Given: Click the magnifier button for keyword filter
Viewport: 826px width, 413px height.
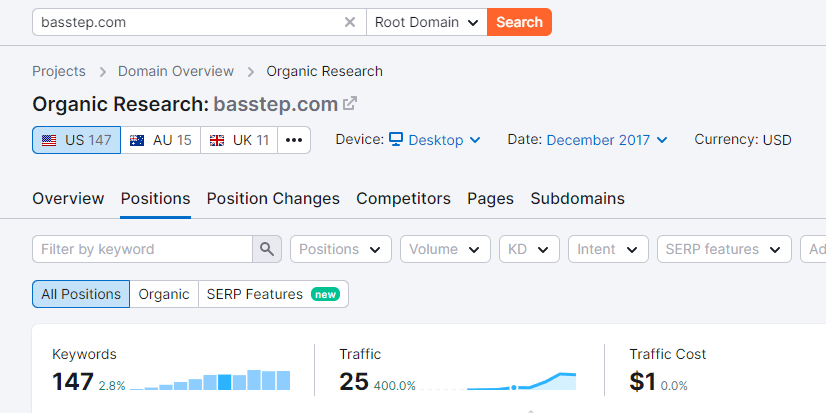Looking at the screenshot, I should [267, 249].
